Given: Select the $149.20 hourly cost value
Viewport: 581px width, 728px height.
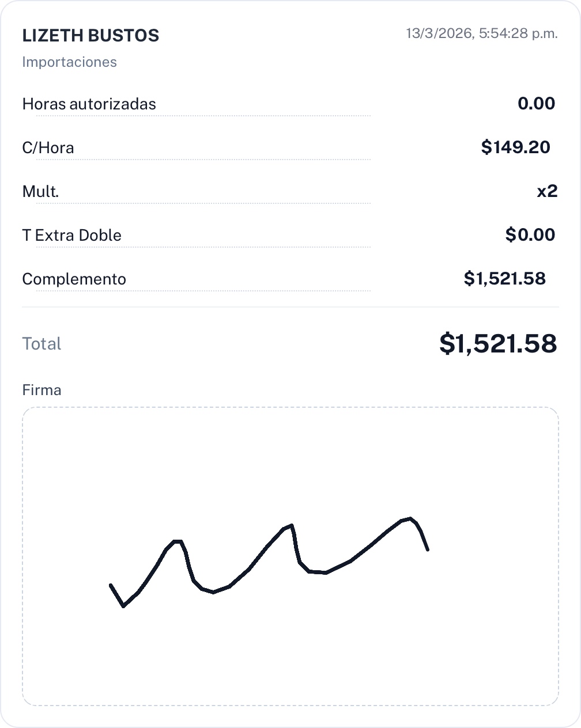Looking at the screenshot, I should (515, 147).
